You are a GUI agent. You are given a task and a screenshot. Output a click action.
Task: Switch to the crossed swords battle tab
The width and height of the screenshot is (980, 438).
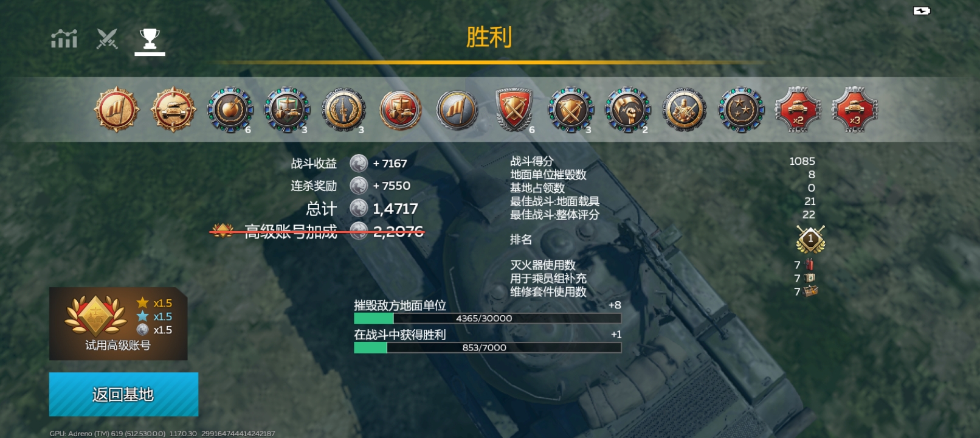pos(107,40)
